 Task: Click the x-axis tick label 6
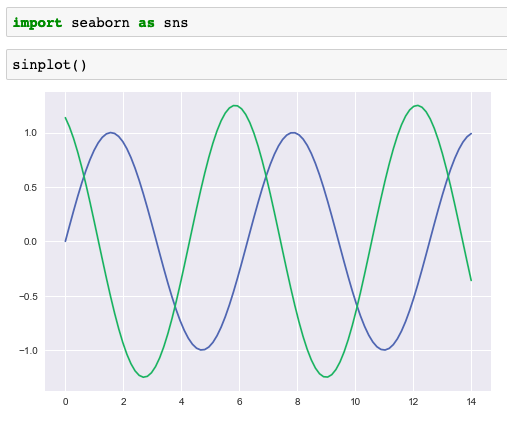239,402
